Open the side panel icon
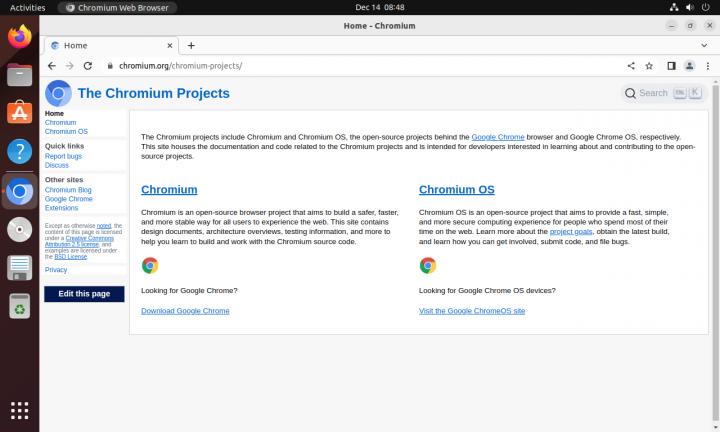This screenshot has height=432, width=720. tap(671, 66)
